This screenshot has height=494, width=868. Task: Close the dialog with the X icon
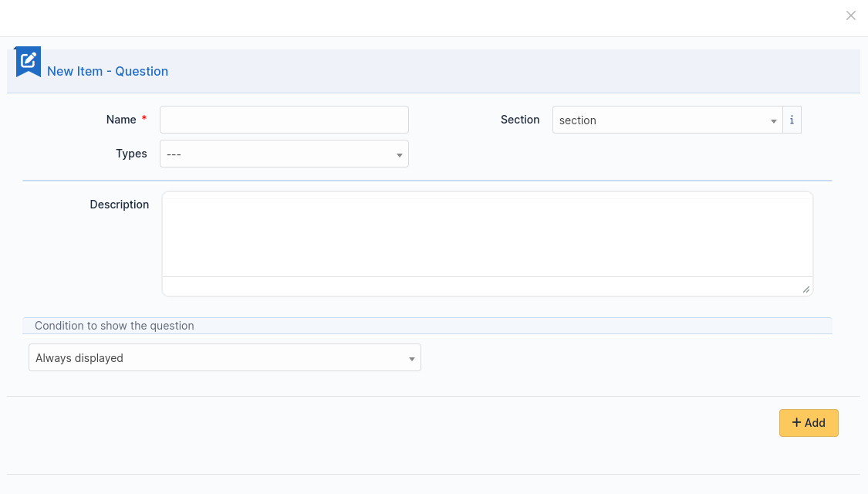pos(851,15)
